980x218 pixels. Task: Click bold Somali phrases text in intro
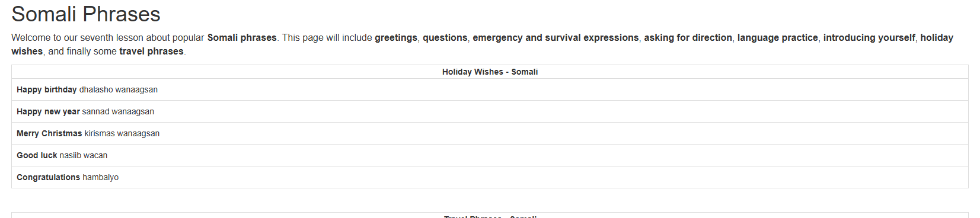pos(242,38)
